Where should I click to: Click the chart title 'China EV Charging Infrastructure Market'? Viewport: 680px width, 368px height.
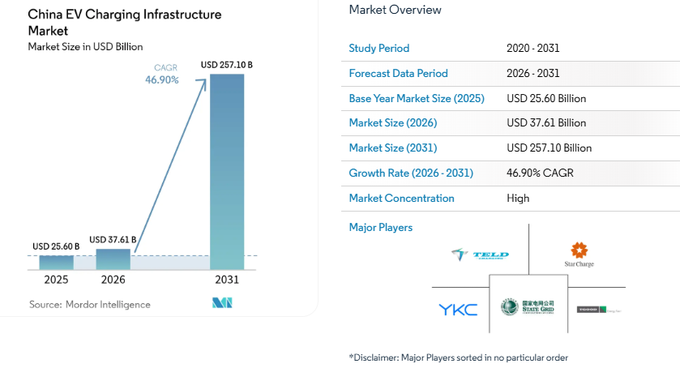pos(124,23)
